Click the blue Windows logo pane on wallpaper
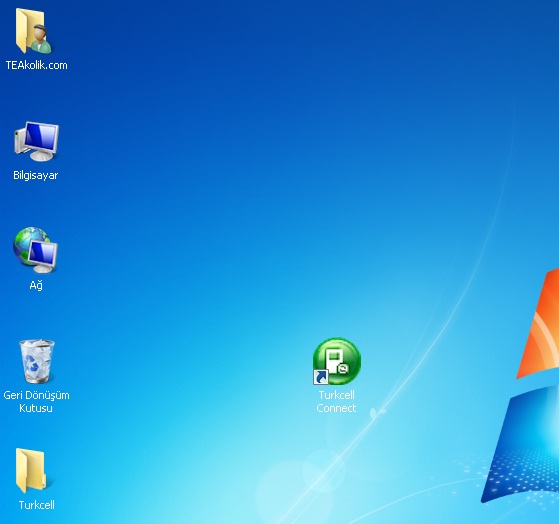Image resolution: width=559 pixels, height=524 pixels. pos(524,446)
